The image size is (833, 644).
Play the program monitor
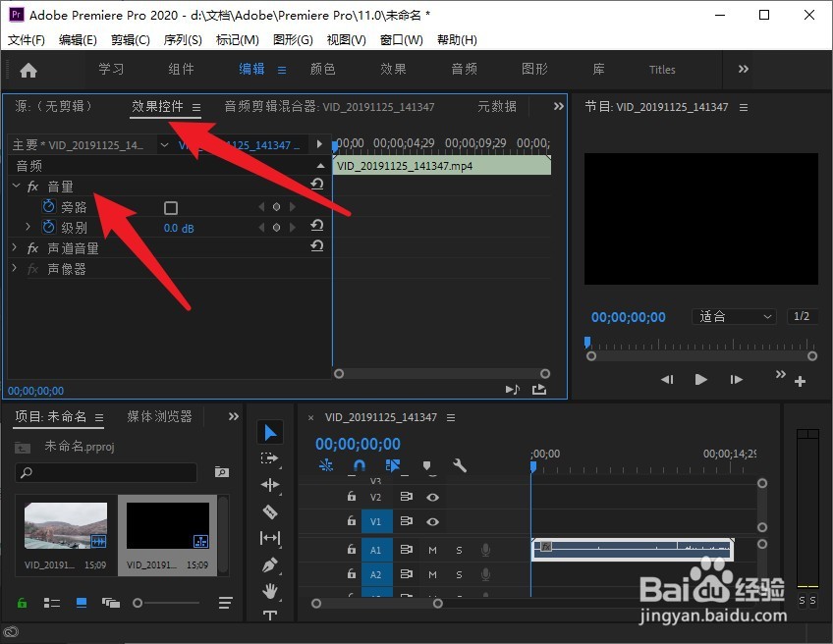tap(700, 380)
